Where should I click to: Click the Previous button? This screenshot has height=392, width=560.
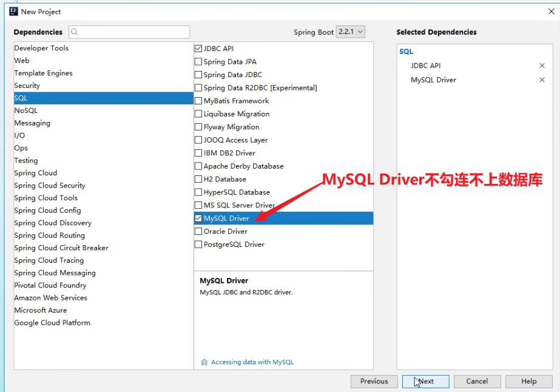coord(374,381)
